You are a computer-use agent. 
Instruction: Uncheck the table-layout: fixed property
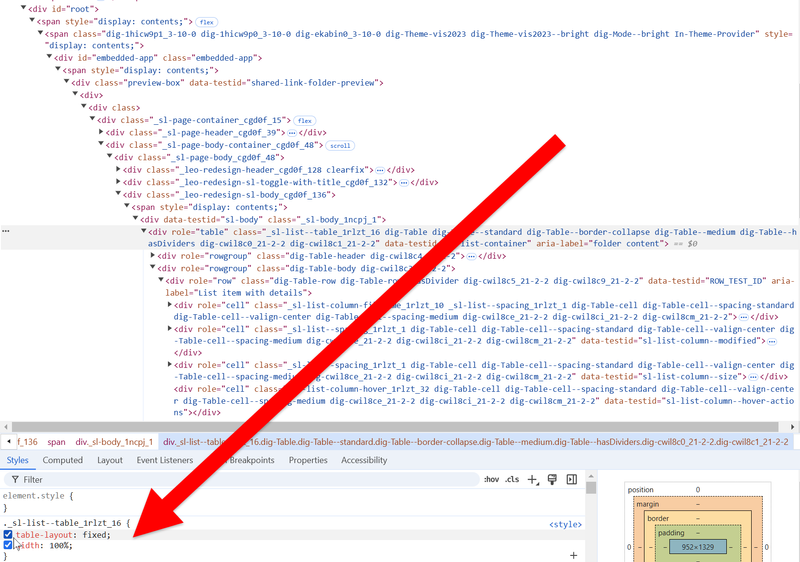point(9,535)
